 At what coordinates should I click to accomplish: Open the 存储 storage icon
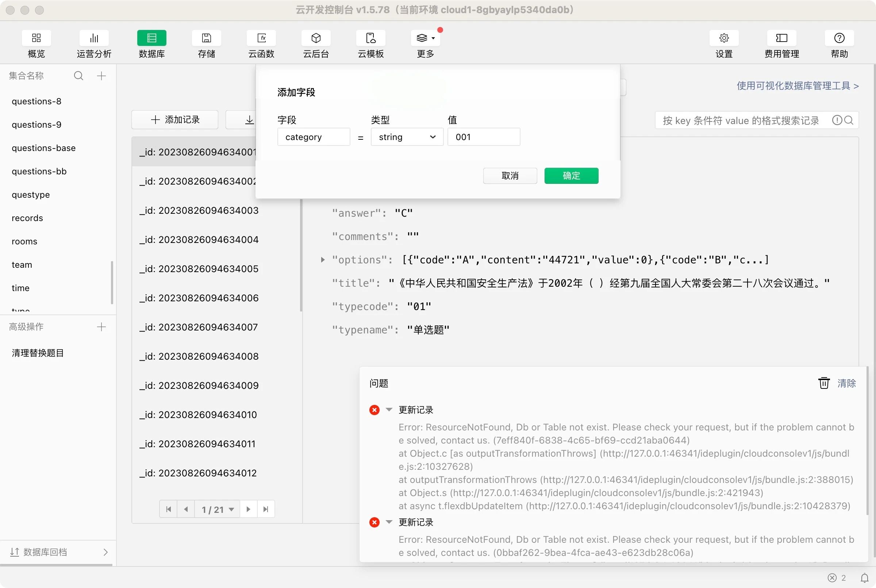tap(206, 38)
